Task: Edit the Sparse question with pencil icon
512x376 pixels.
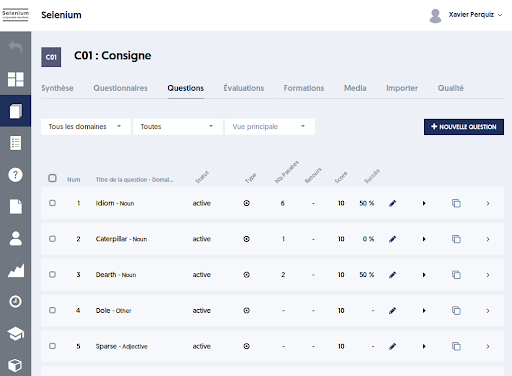Action: coord(392,346)
